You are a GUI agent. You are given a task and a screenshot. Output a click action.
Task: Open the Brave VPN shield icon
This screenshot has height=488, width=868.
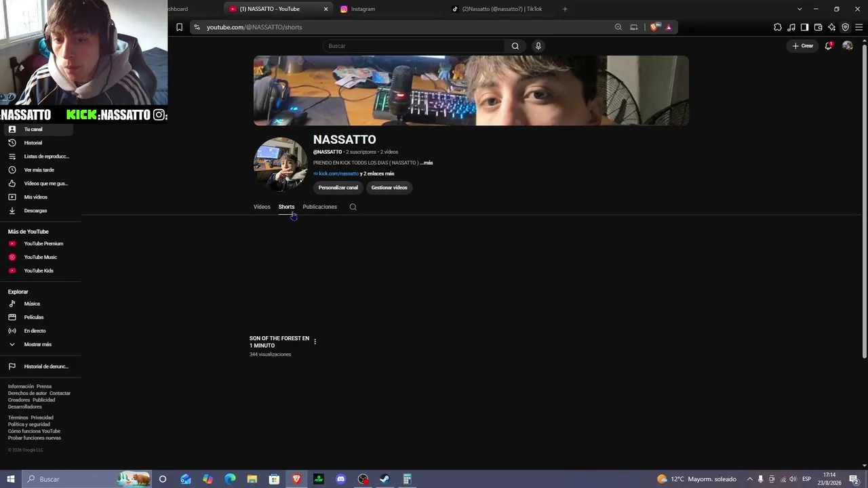845,27
